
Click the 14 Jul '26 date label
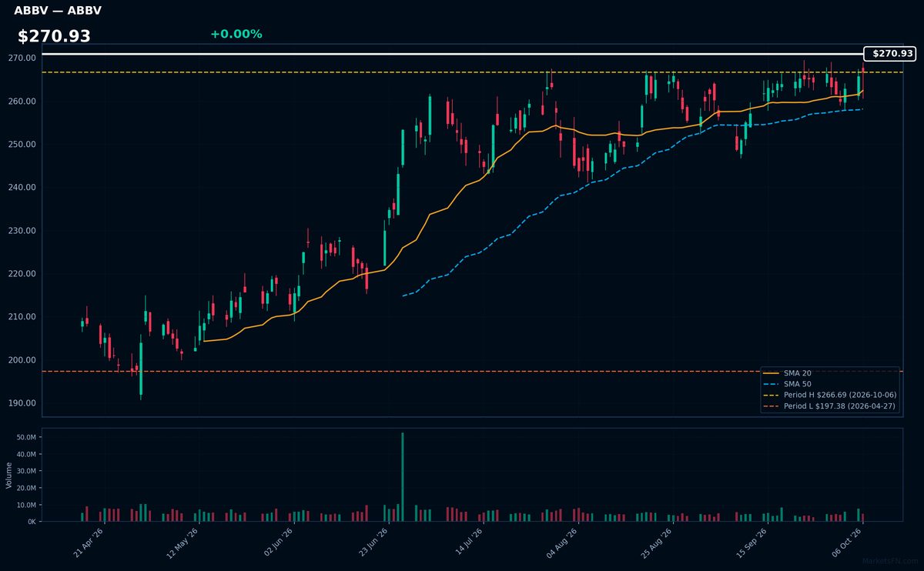tap(469, 543)
